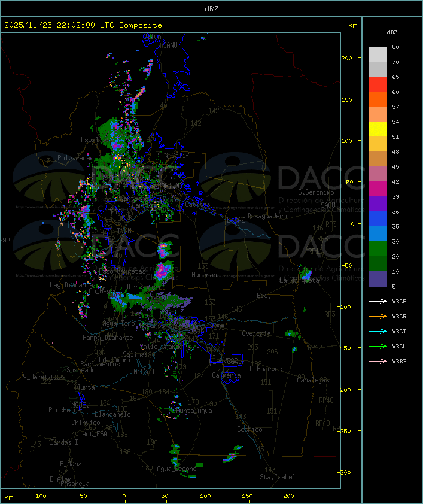
Task: Select the dark green 10-20 dBZ swatch
Action: (378, 263)
